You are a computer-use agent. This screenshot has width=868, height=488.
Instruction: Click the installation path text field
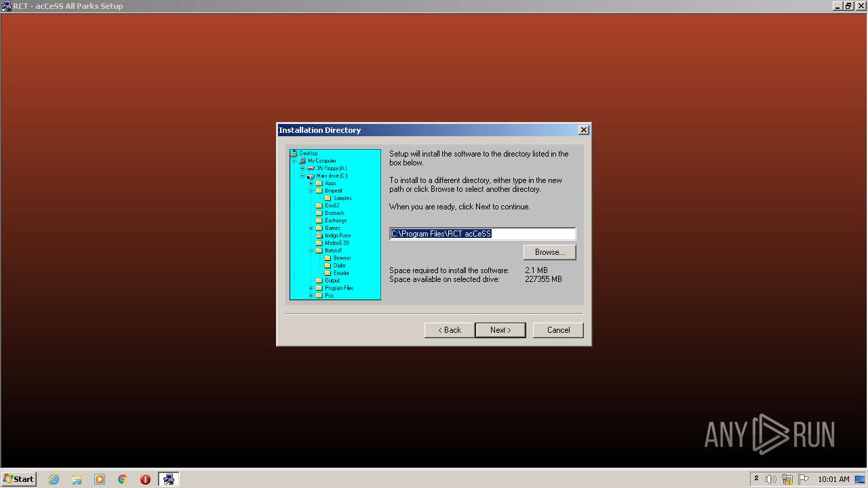482,234
